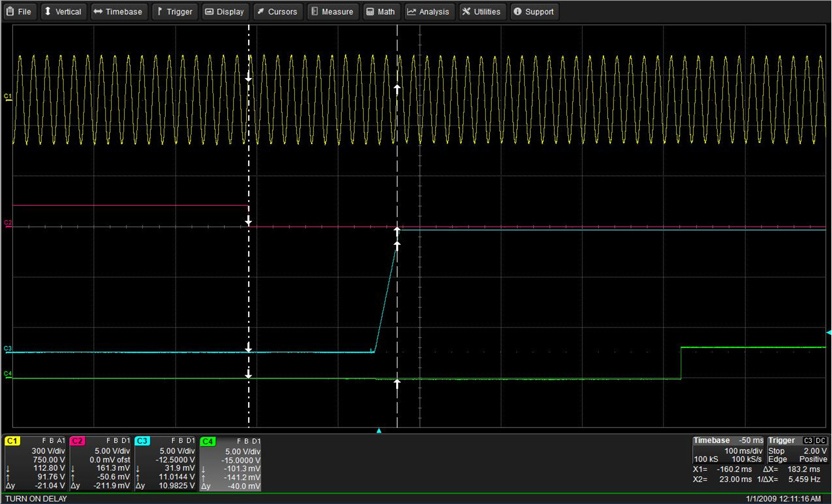Viewport: 832px width, 504px height.
Task: Select the cyan C3 channel descriptor box
Action: point(165,463)
